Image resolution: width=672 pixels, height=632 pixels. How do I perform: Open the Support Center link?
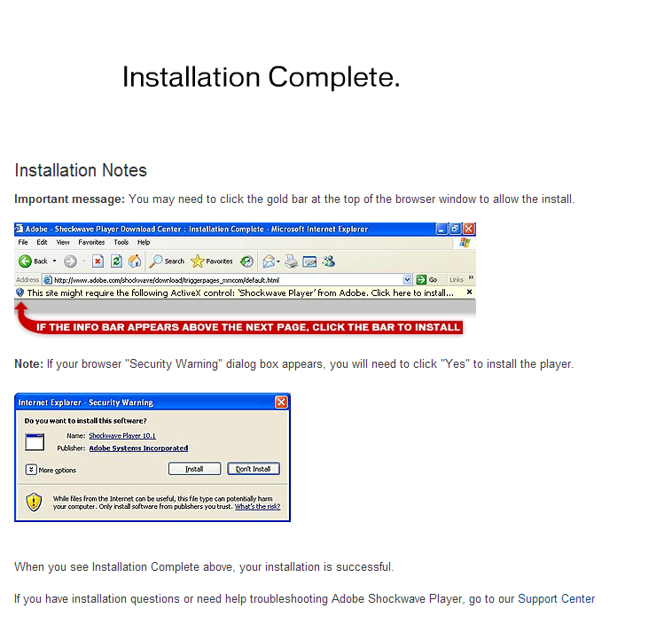[x=556, y=598]
